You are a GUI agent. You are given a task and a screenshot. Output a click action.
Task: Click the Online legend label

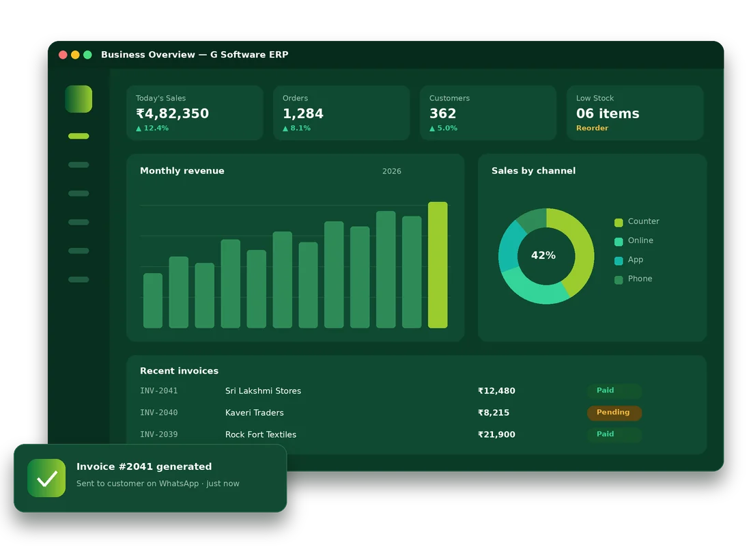pyautogui.click(x=640, y=240)
